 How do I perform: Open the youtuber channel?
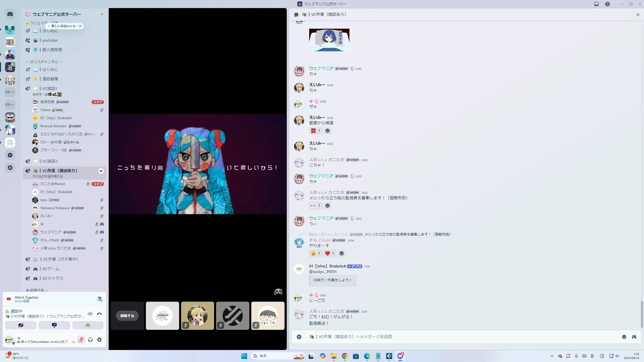pyautogui.click(x=50, y=40)
